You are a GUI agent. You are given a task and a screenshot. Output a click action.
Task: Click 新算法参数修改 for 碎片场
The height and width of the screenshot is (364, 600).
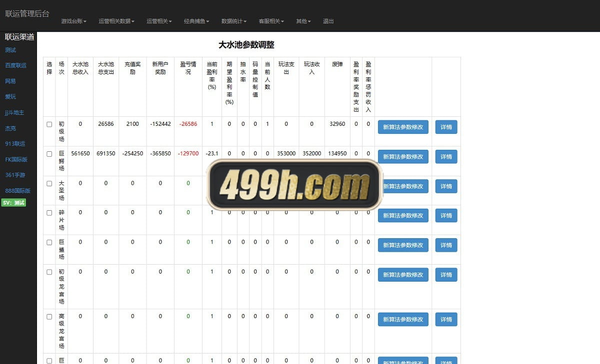[x=403, y=216]
